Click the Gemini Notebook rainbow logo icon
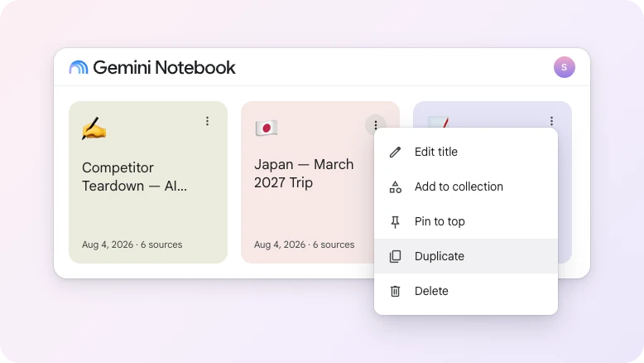Screen dimensions: 644x363 (79, 67)
